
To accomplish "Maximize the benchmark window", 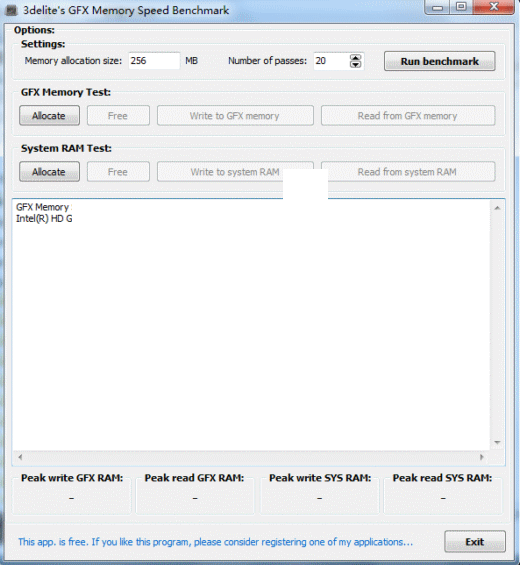I will click(x=461, y=7).
